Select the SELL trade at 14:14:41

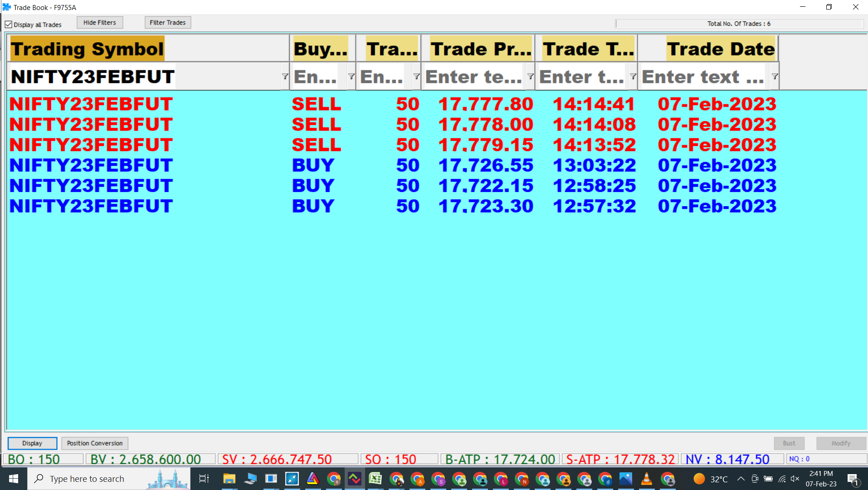(393, 104)
